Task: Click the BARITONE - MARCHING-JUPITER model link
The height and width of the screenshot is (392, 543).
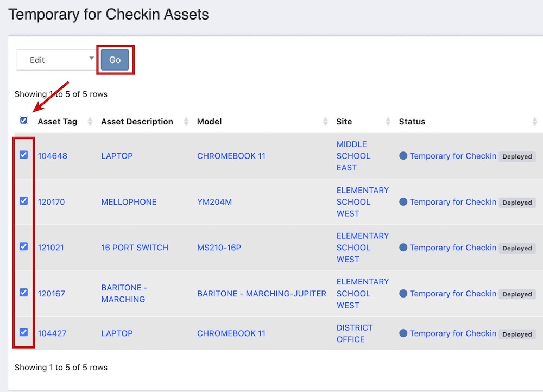Action: click(262, 294)
